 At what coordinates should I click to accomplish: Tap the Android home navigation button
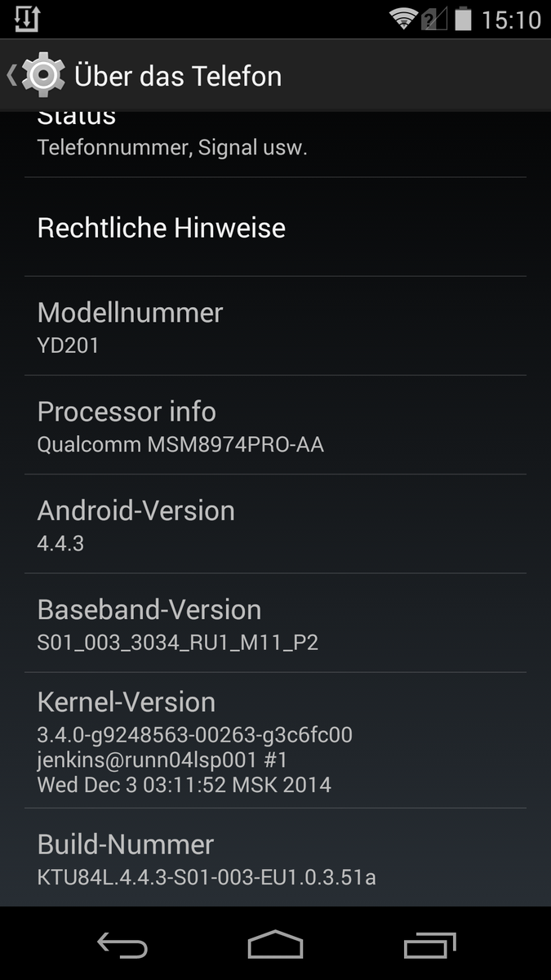tap(275, 945)
